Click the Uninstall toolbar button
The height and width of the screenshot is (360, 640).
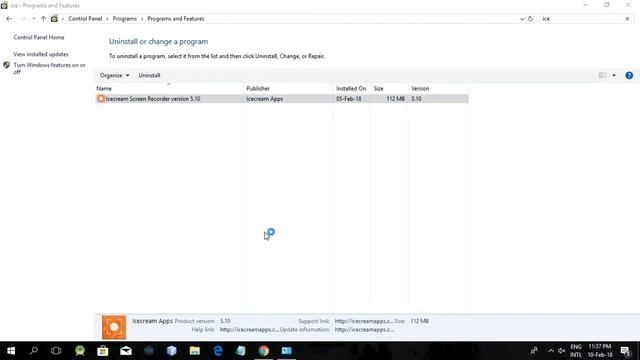point(149,75)
